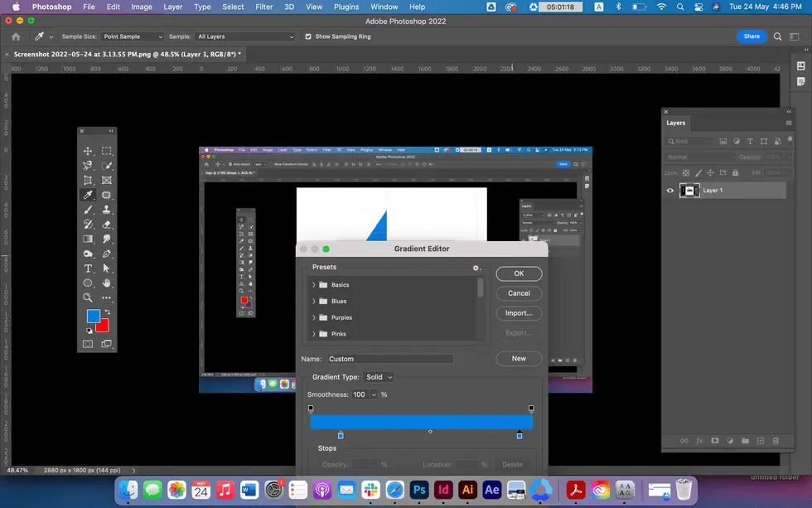The width and height of the screenshot is (812, 508).
Task: Click the gear icon in Gradient Presets
Action: click(x=476, y=268)
